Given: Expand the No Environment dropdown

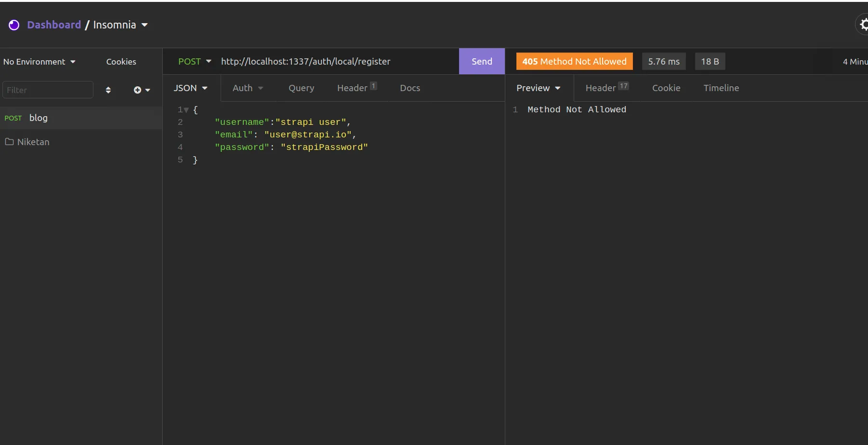Looking at the screenshot, I should 39,62.
